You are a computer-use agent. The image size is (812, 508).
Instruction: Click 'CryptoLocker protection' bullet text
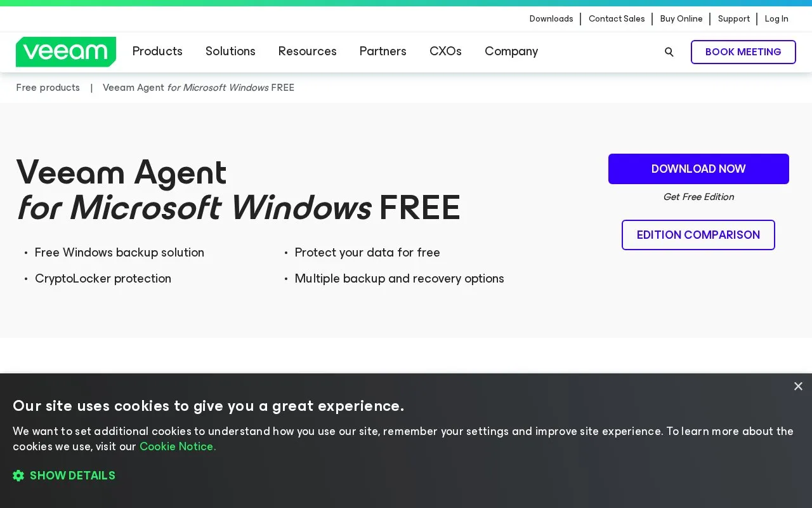click(103, 279)
